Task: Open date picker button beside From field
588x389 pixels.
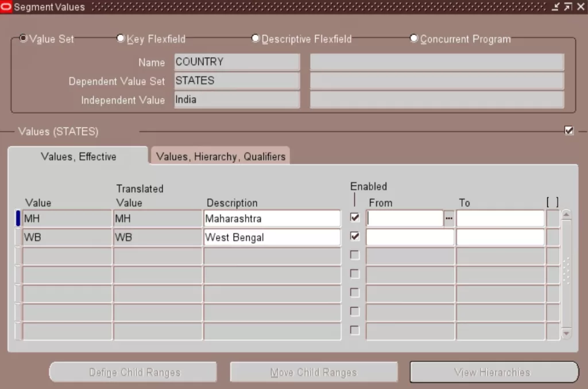Action: point(449,219)
